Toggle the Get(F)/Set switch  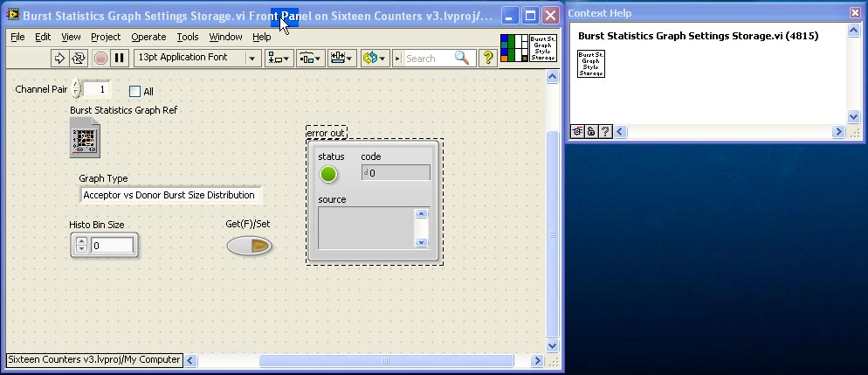(249, 247)
